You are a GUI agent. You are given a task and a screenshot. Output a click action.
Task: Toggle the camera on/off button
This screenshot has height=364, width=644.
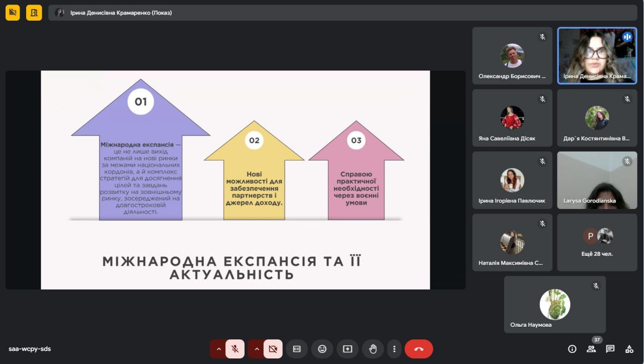tap(273, 349)
